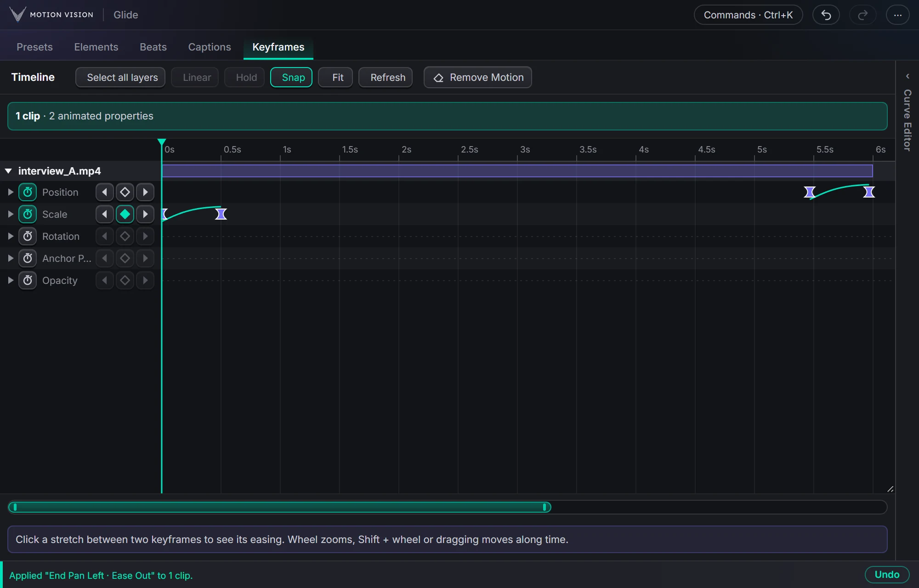The image size is (919, 588).
Task: Jump to next Position keyframe
Action: click(x=145, y=192)
